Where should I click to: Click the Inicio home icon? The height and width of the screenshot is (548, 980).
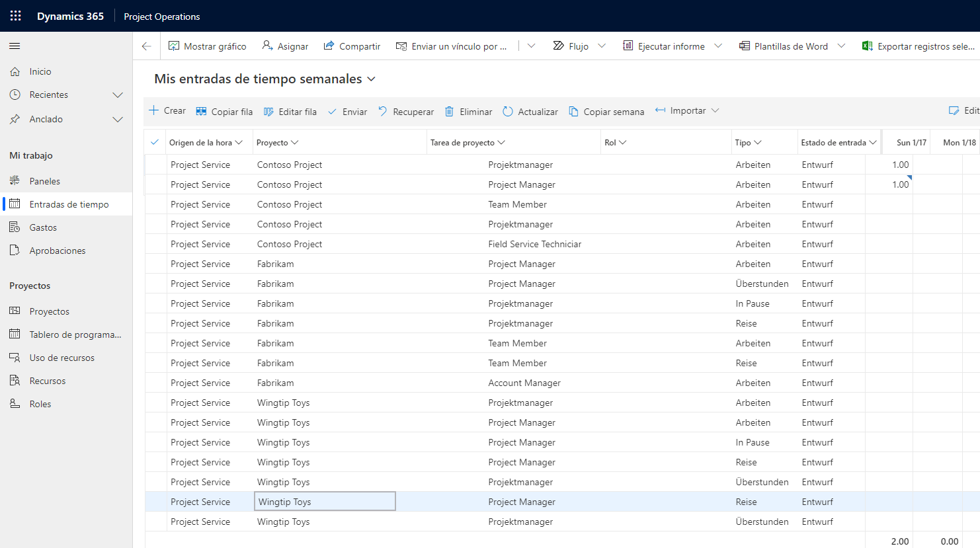[15, 71]
